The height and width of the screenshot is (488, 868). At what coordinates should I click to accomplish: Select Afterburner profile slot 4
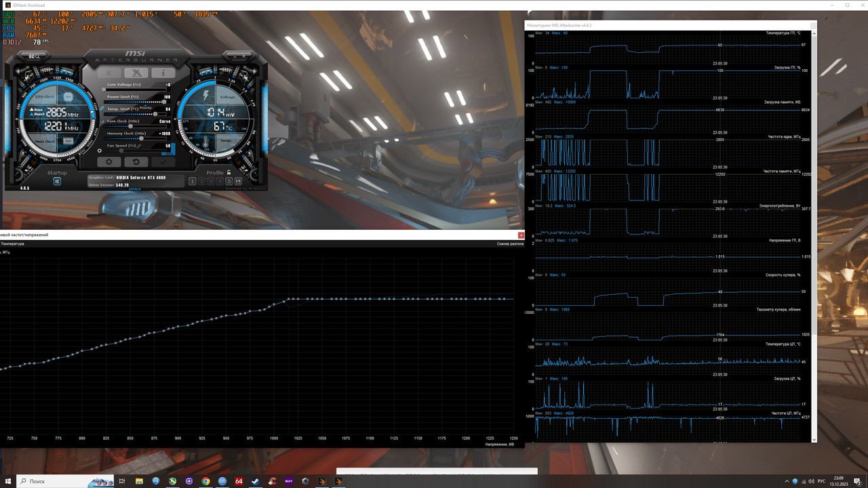tap(220, 181)
